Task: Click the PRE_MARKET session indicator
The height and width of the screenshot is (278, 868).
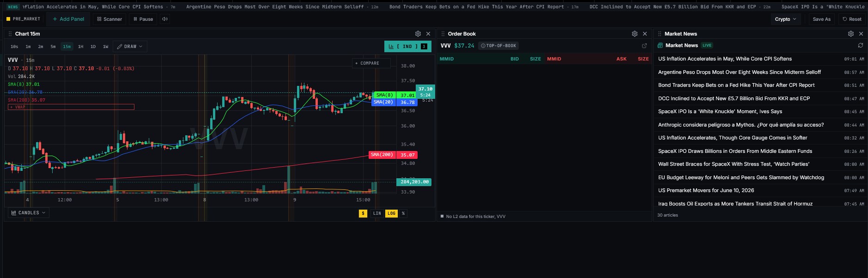Action: [24, 19]
